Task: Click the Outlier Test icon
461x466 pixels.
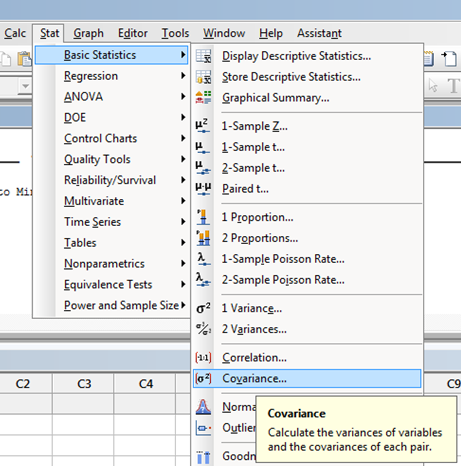Action: [203, 427]
